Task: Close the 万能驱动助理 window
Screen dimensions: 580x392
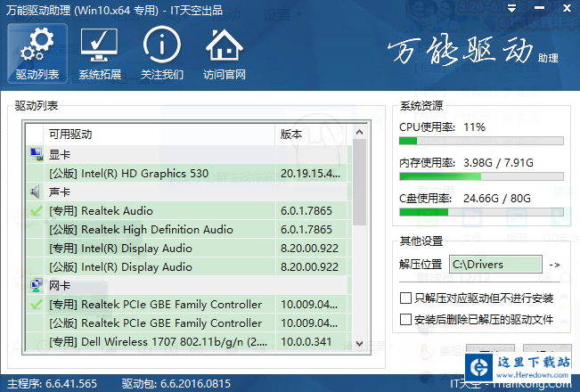Action: click(567, 8)
